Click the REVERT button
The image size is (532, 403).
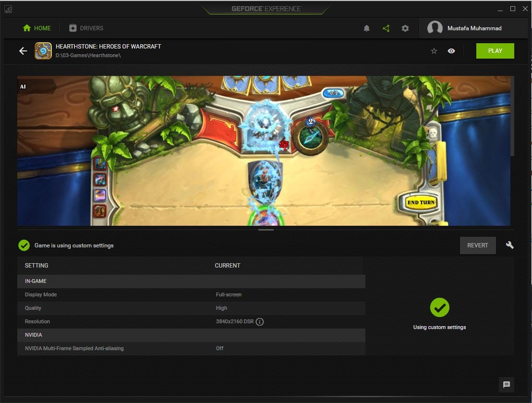pos(478,245)
